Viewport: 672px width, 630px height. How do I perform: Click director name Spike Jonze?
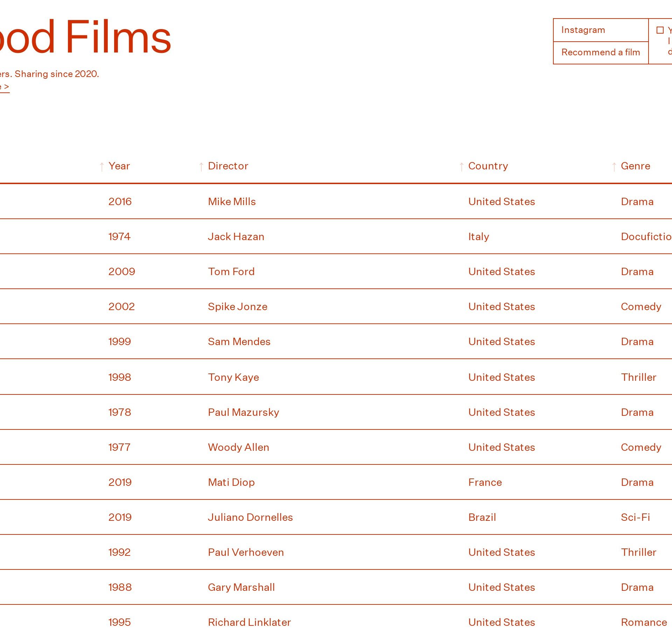(237, 307)
